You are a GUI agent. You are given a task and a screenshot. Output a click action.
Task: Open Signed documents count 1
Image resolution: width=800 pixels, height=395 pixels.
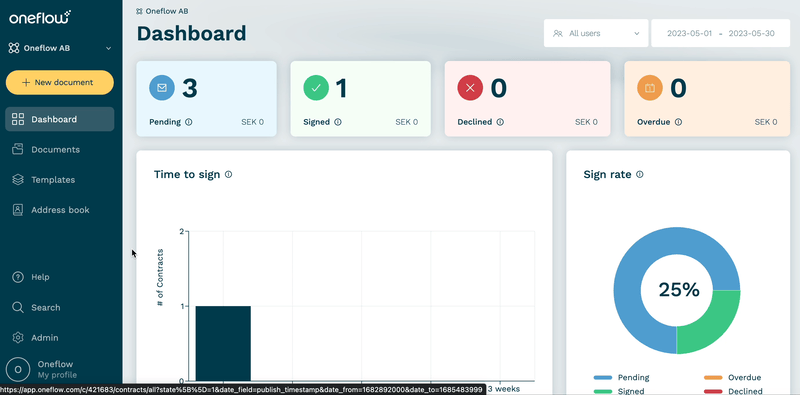[341, 88]
